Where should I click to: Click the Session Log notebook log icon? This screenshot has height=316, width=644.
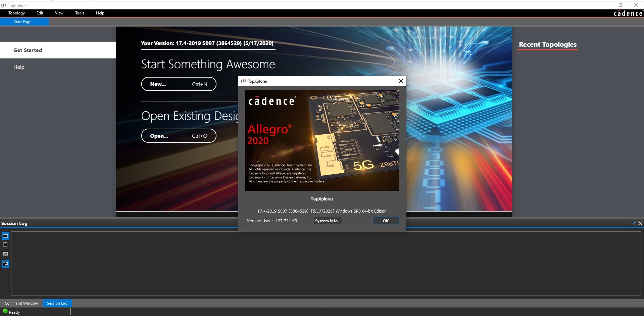(x=5, y=245)
